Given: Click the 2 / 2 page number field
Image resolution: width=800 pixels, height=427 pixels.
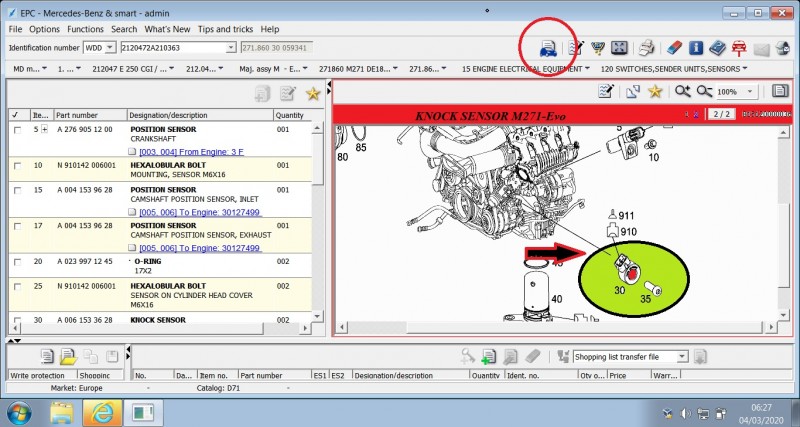Looking at the screenshot, I should 721,114.
